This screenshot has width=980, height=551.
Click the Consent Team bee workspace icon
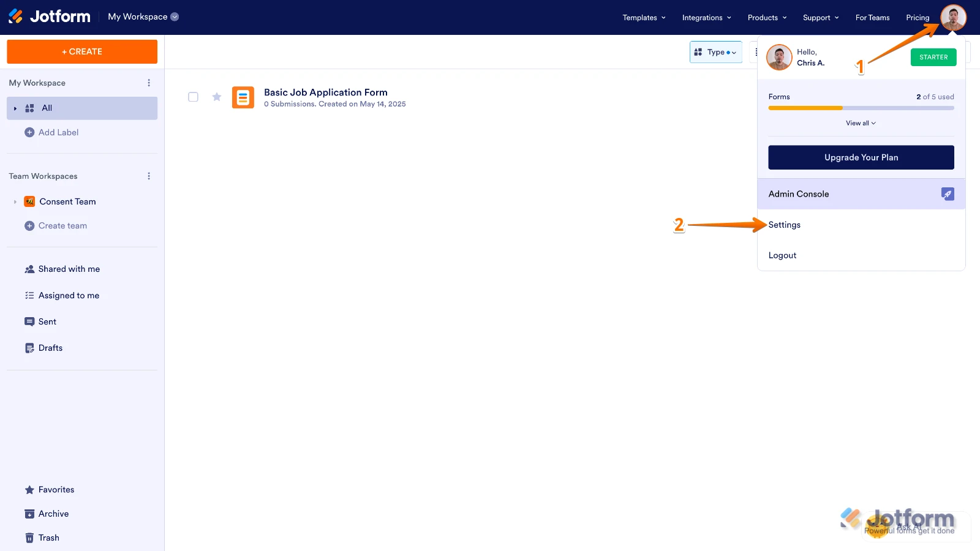[x=29, y=201]
